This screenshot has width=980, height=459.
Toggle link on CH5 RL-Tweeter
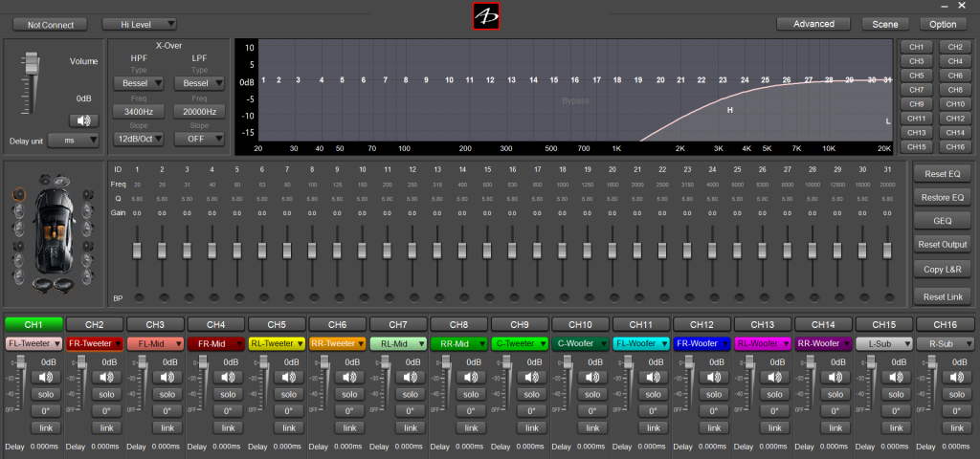point(288,426)
